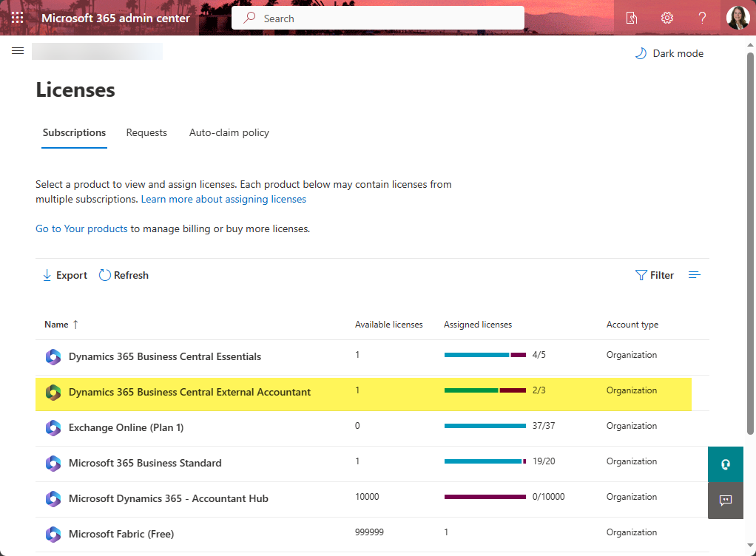
Task: Open Dynamics 365 Business Central Essentials
Action: (165, 356)
